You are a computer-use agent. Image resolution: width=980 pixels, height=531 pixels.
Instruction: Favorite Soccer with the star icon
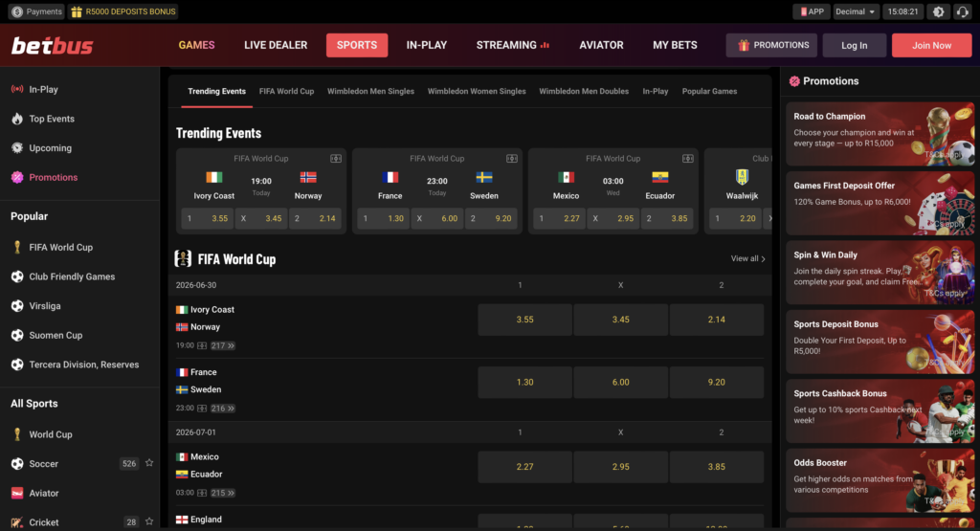[149, 463]
